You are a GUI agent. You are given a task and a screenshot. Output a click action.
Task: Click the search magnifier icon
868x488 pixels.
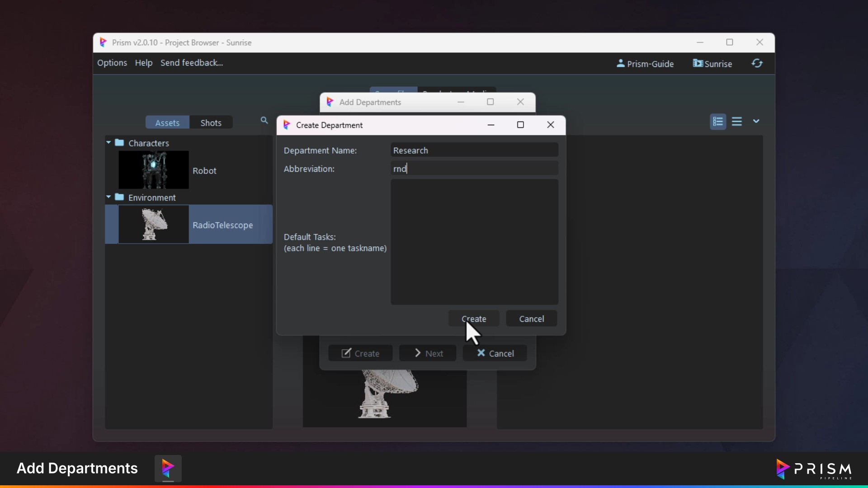coord(264,120)
